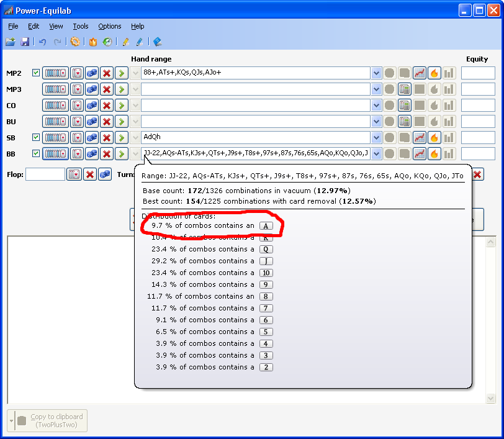Click the flame icon in the MP2 row

434,73
